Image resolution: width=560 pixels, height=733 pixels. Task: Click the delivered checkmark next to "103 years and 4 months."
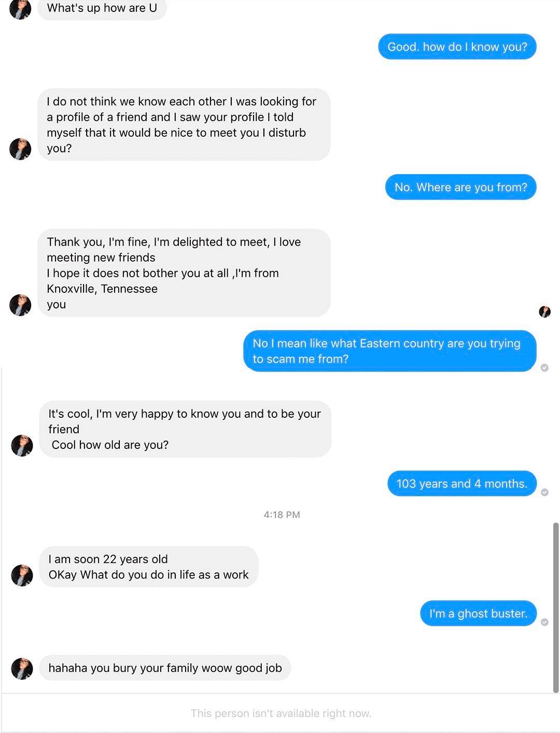pyautogui.click(x=544, y=492)
